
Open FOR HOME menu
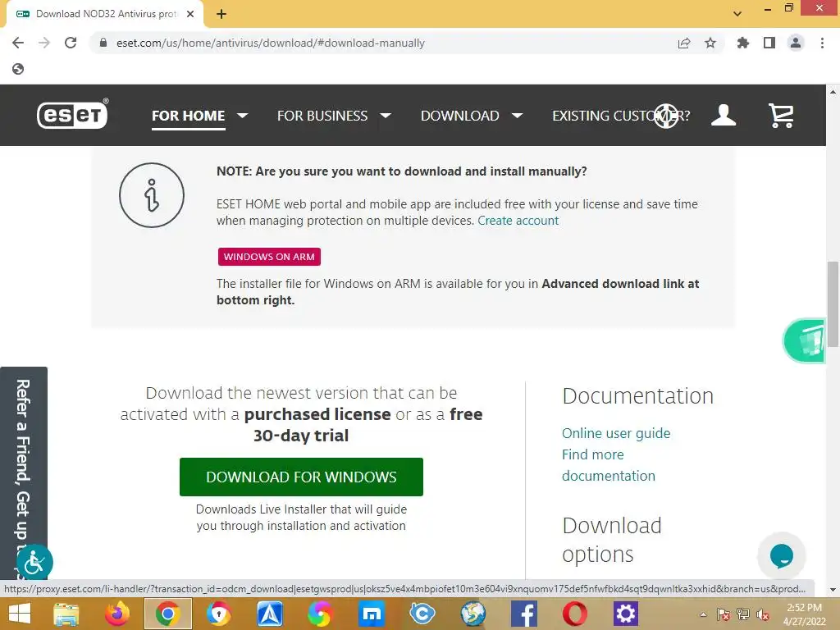click(188, 116)
